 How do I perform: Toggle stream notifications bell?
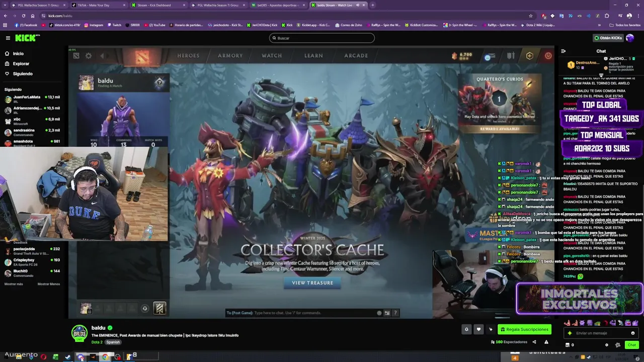[x=466, y=329]
